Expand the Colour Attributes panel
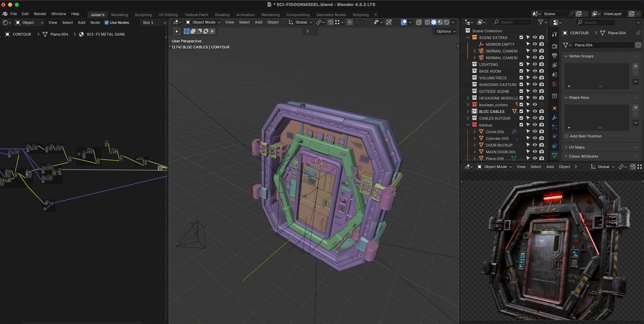This screenshot has height=324, width=644. coord(583,156)
